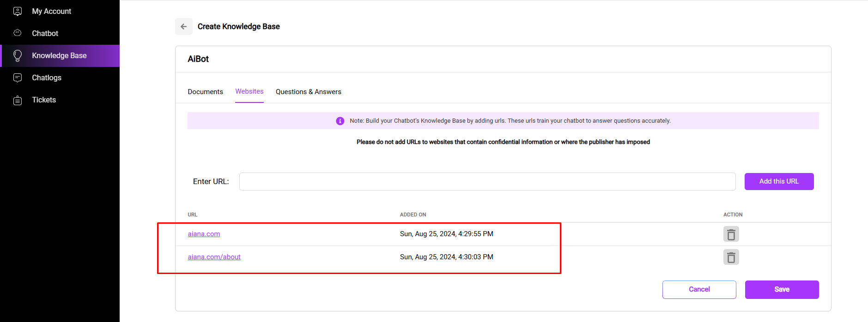868x322 pixels.
Task: Switch to the Websites tab
Action: click(x=249, y=91)
